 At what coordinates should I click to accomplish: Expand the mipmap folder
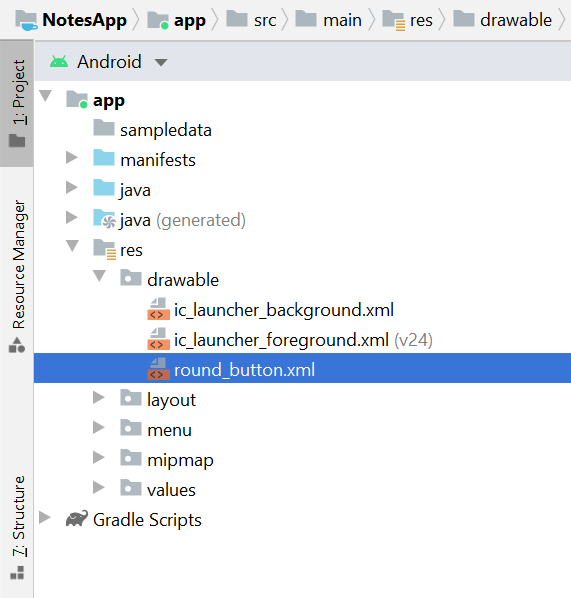[99, 457]
